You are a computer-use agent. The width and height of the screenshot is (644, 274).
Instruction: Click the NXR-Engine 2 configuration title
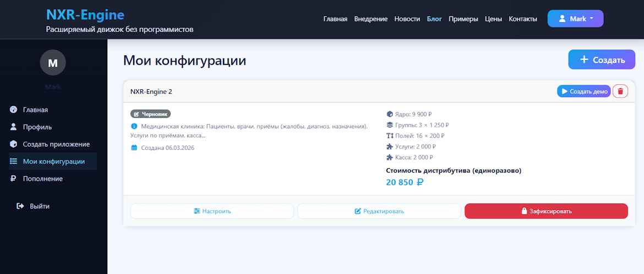(151, 92)
